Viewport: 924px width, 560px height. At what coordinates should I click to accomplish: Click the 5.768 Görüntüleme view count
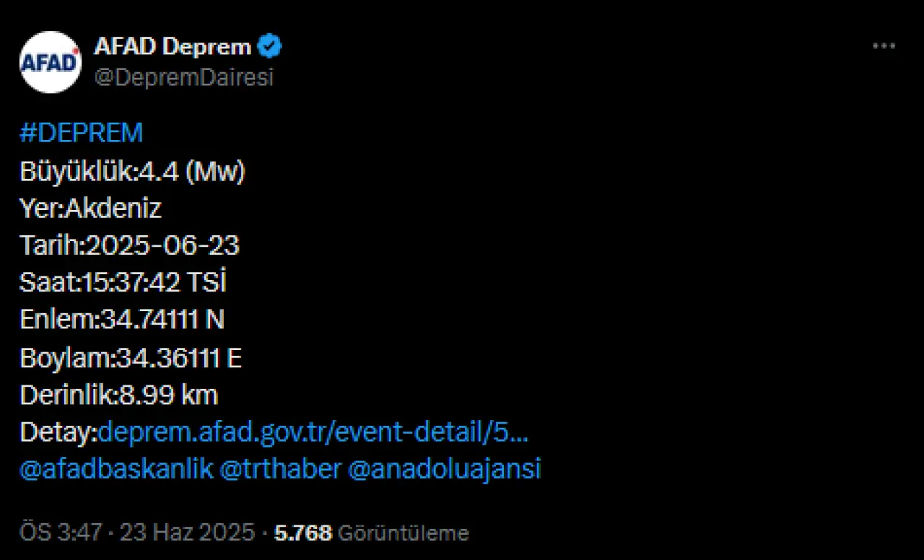coord(371,533)
